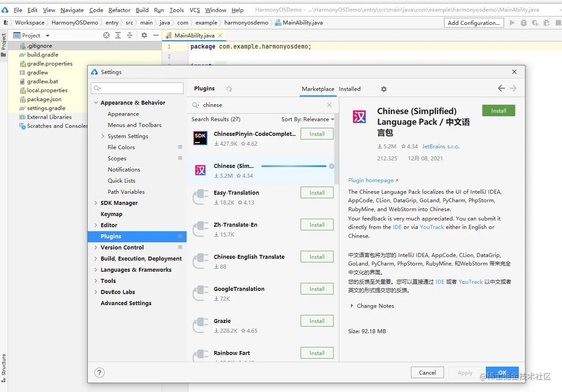Select the Marketplace plugins tab
The height and width of the screenshot is (392, 562).
[x=318, y=89]
